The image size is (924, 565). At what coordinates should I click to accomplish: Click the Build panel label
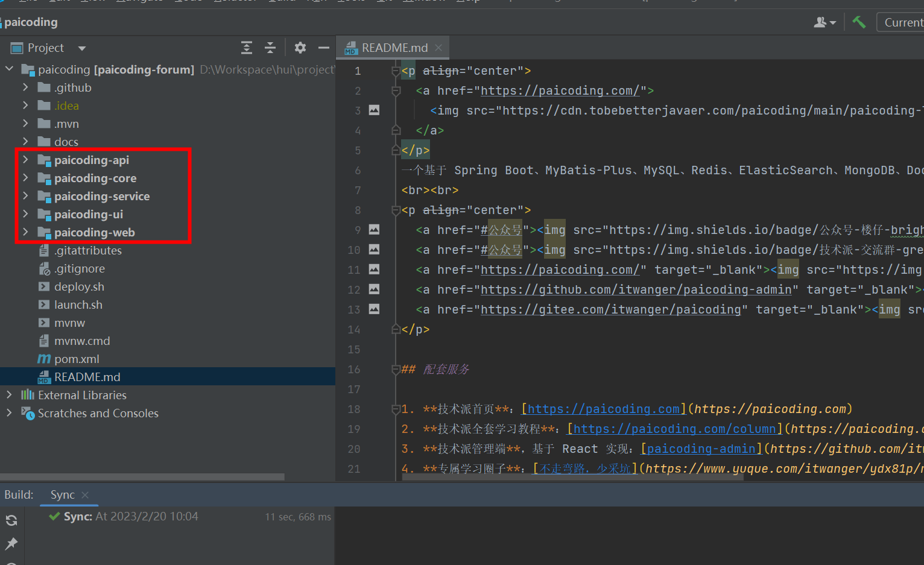(x=19, y=494)
